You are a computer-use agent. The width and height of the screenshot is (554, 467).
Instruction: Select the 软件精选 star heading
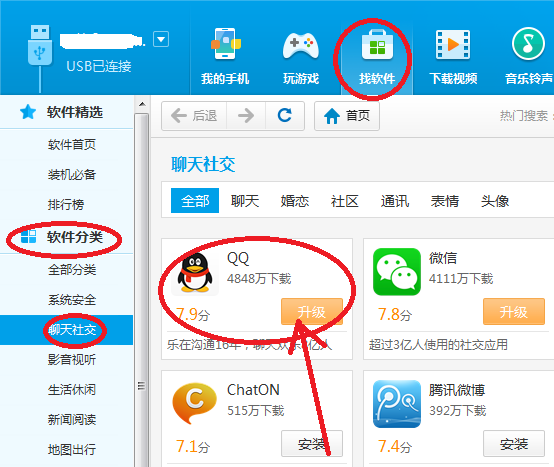click(62, 112)
